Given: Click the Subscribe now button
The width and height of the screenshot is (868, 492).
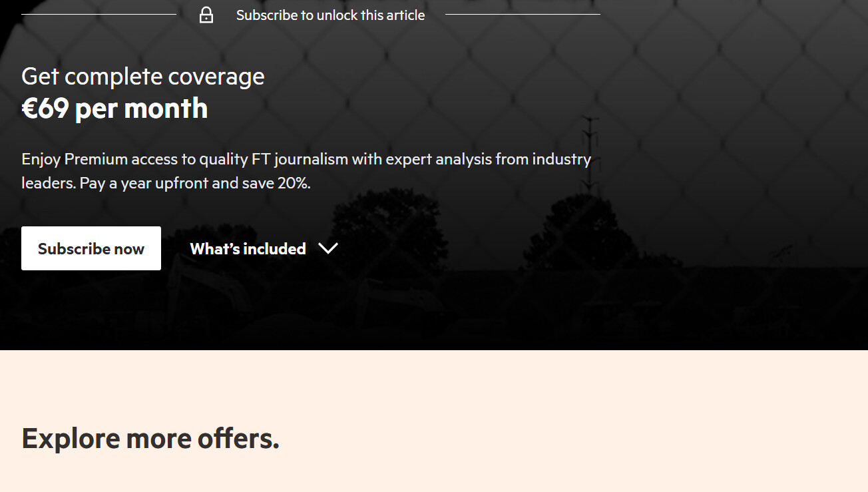Looking at the screenshot, I should (x=91, y=248).
